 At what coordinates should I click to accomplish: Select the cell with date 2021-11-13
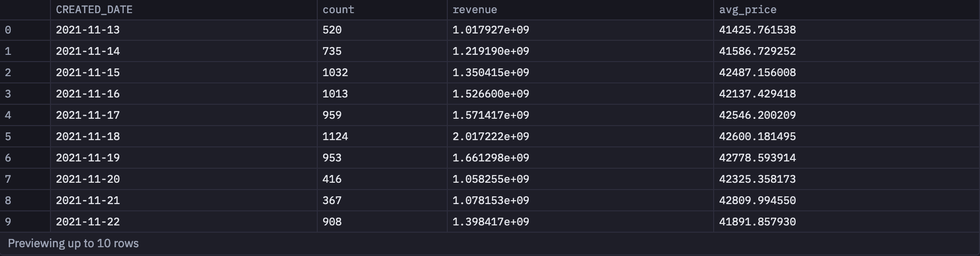pyautogui.click(x=88, y=30)
